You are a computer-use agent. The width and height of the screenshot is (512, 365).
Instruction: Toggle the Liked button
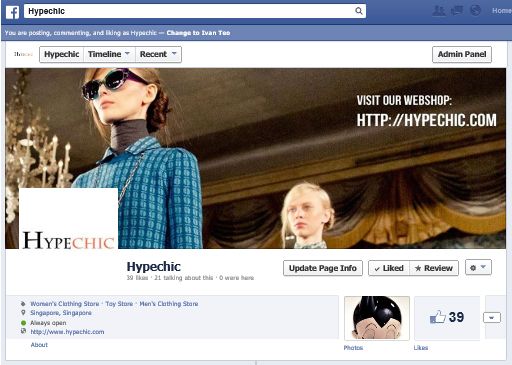389,268
